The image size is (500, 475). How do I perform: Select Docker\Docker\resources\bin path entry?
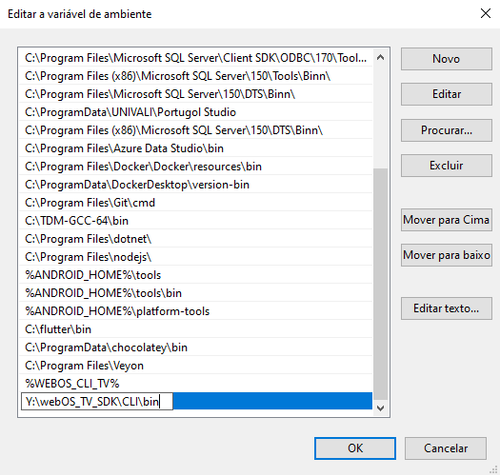[196, 166]
